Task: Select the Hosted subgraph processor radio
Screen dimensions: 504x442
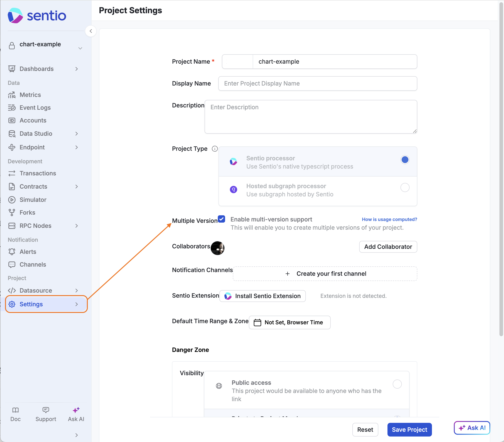Action: click(405, 187)
